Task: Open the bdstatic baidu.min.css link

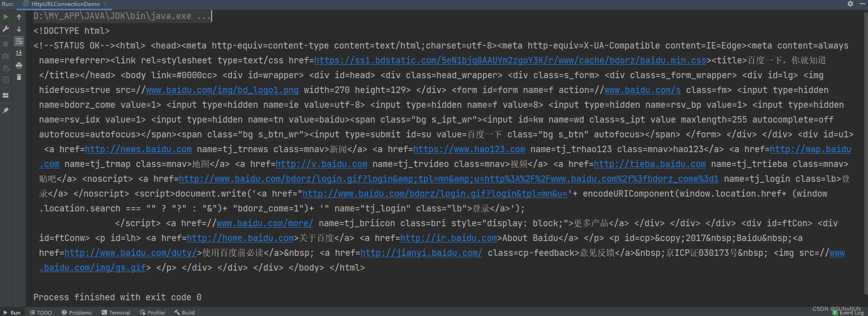Action: click(510, 60)
